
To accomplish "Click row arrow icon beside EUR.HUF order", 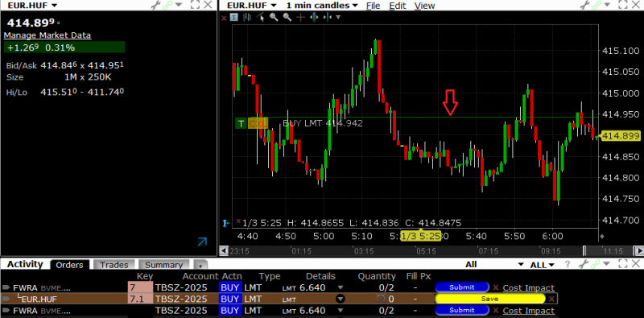I will click(6, 299).
